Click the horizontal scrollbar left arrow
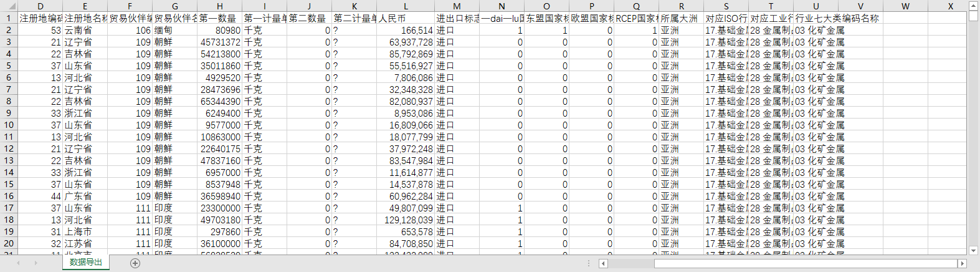This screenshot has height=272, width=980. pyautogui.click(x=603, y=264)
